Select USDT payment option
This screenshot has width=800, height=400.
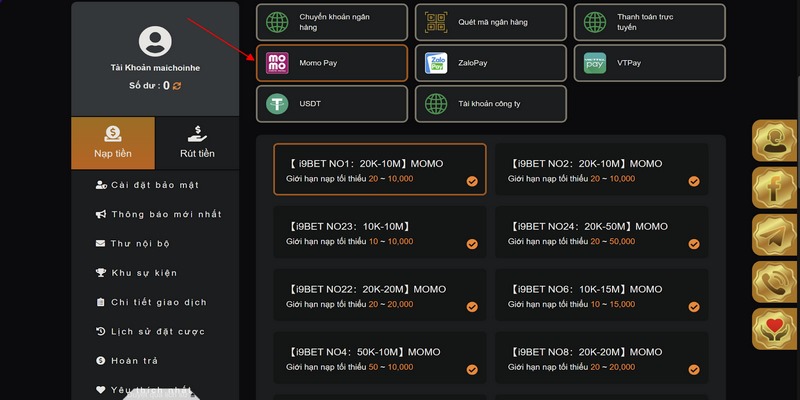coord(332,104)
